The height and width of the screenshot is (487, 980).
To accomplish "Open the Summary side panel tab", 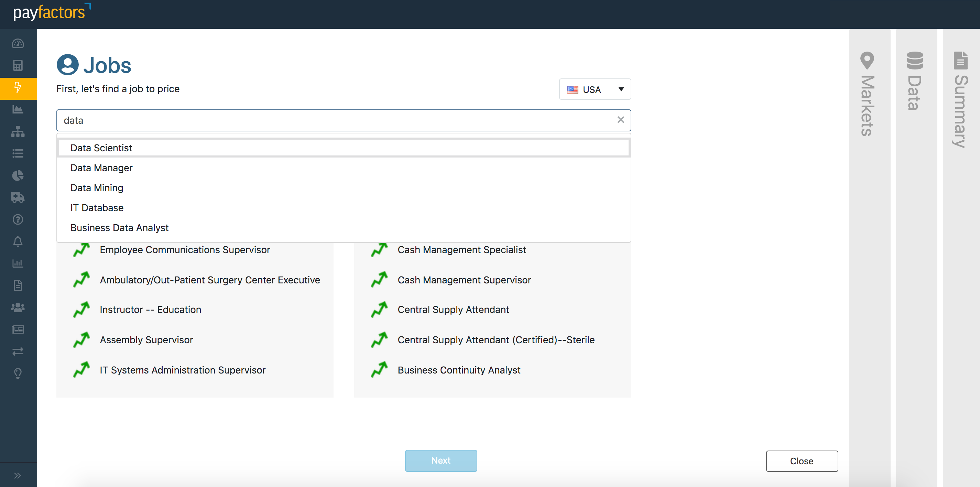I will pyautogui.click(x=961, y=258).
